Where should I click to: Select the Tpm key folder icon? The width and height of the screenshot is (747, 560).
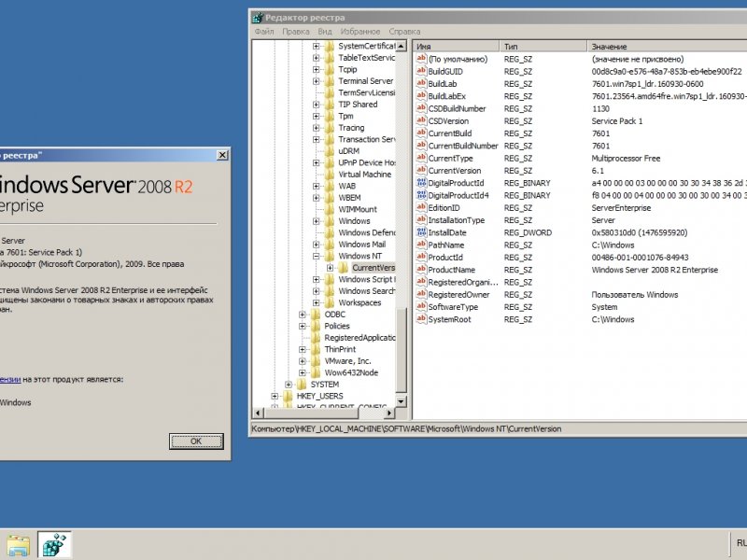pyautogui.click(x=330, y=116)
